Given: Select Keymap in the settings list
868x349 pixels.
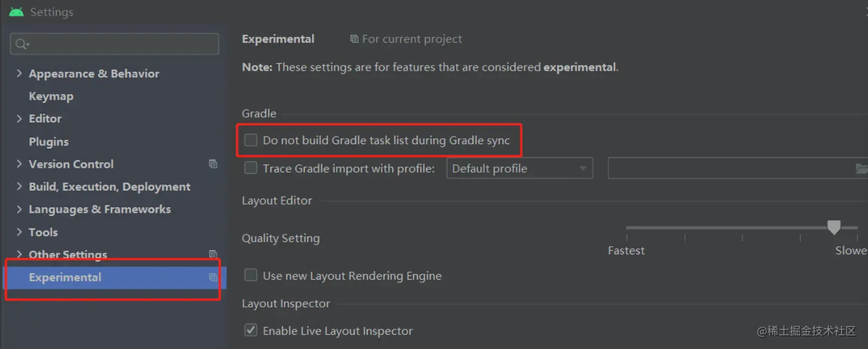Looking at the screenshot, I should point(51,97).
